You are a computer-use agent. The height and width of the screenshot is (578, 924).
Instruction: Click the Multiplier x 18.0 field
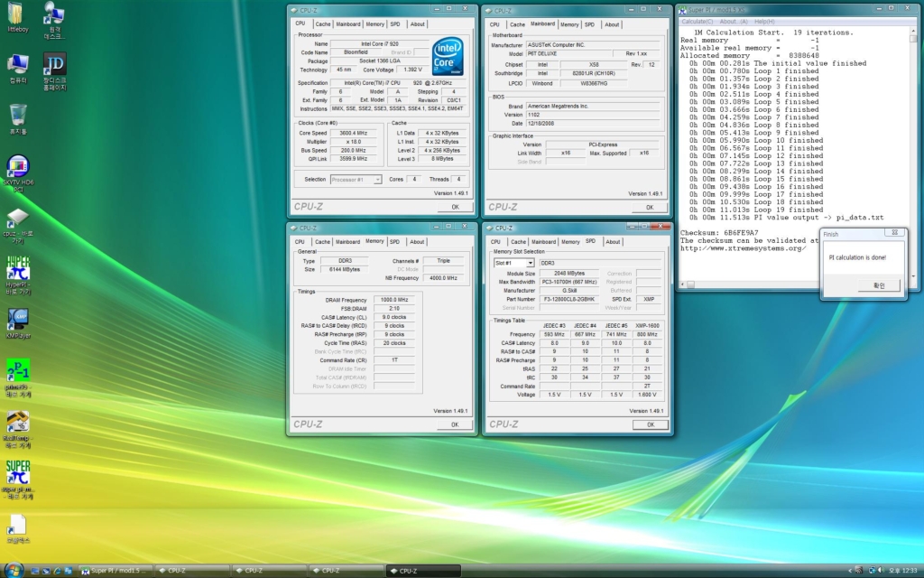click(354, 142)
